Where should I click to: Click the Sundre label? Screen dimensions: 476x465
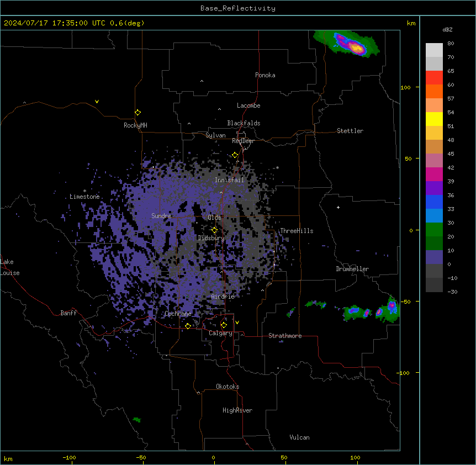click(161, 216)
